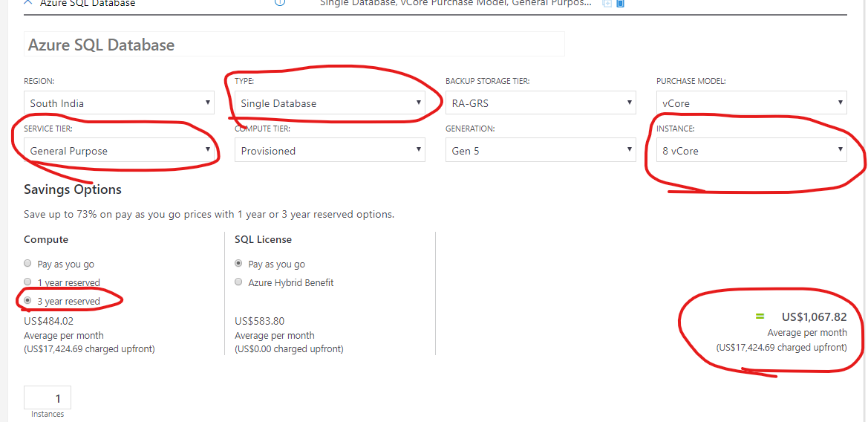
Task: Select Azure Hybrid Benefit license option
Action: (238, 282)
